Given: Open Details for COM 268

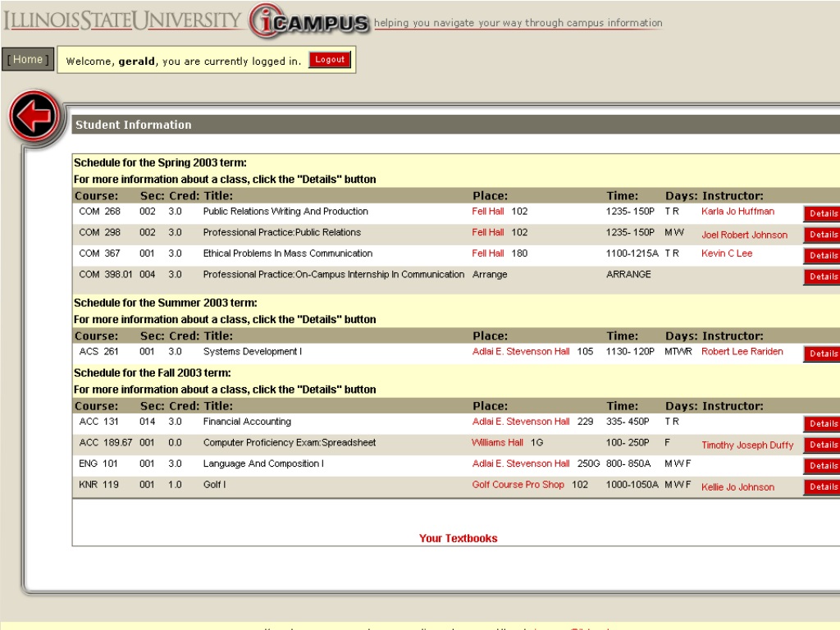Looking at the screenshot, I should pyautogui.click(x=822, y=213).
